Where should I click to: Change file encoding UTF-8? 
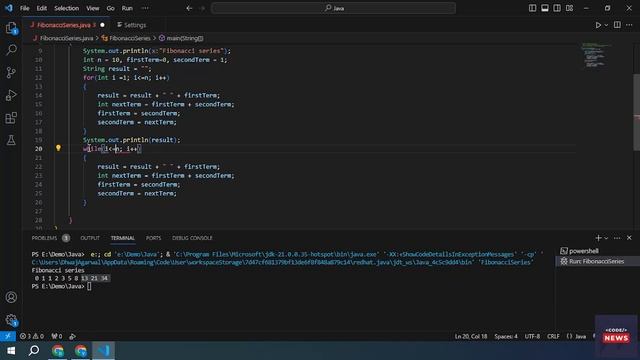pyautogui.click(x=532, y=336)
